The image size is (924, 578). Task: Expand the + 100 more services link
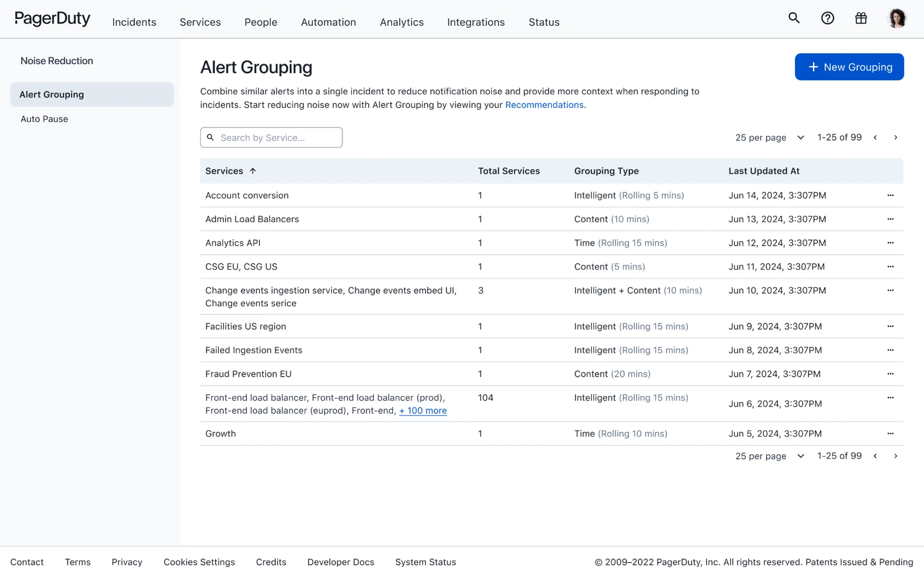tap(423, 411)
